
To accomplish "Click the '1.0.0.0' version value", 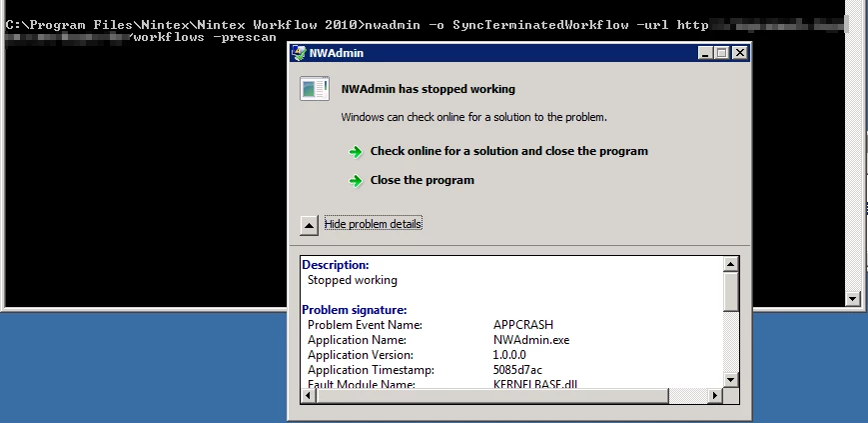I will (x=509, y=355).
